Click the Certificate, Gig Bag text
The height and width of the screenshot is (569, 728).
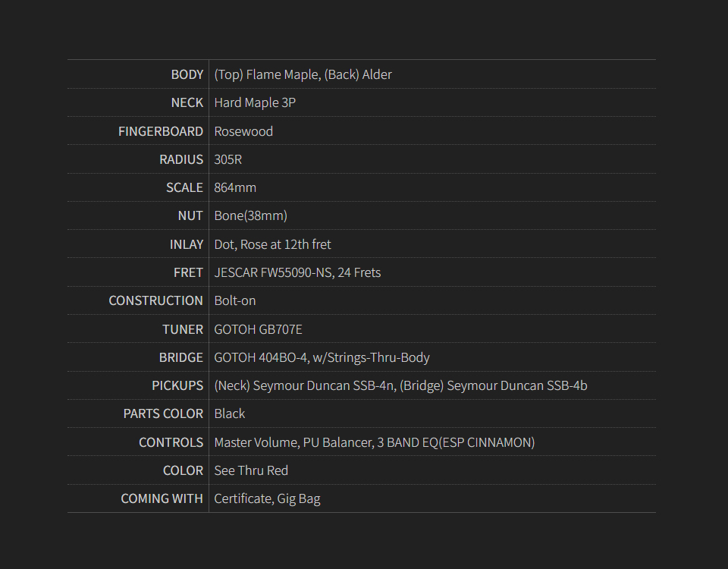(x=267, y=498)
